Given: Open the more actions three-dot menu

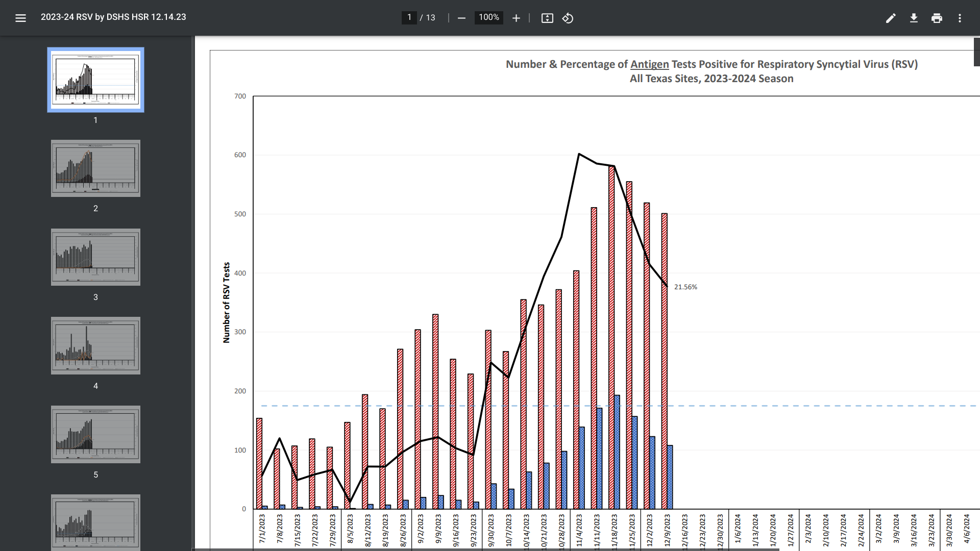Looking at the screenshot, I should coord(960,18).
